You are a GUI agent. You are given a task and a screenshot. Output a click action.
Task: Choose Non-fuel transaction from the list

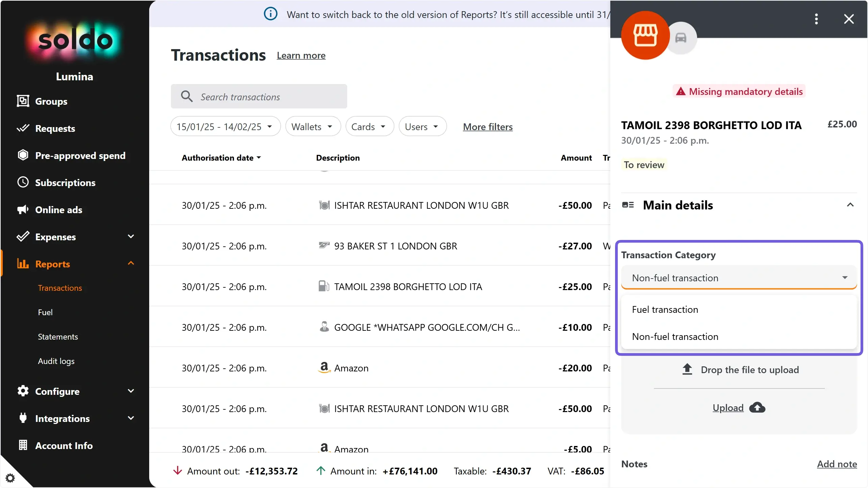[x=675, y=337]
